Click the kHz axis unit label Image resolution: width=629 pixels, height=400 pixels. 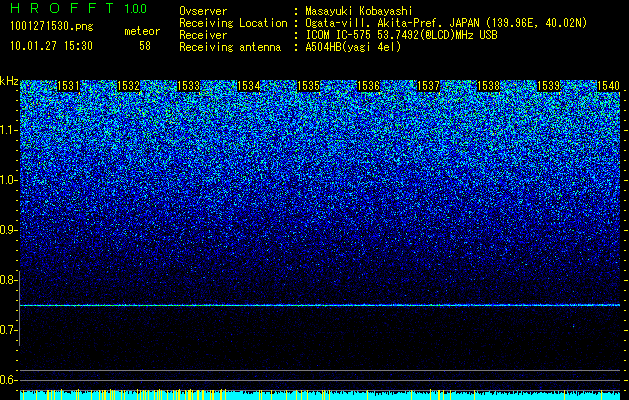pos(9,81)
